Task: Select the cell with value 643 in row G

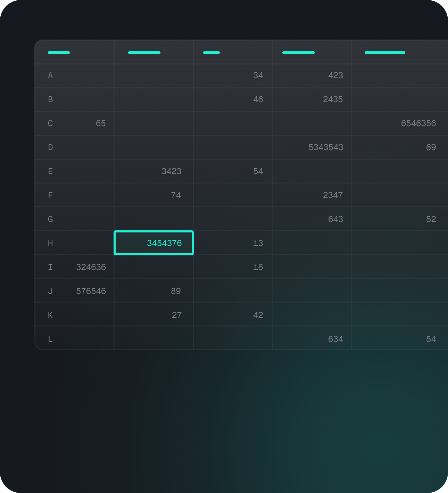Action: point(335,219)
